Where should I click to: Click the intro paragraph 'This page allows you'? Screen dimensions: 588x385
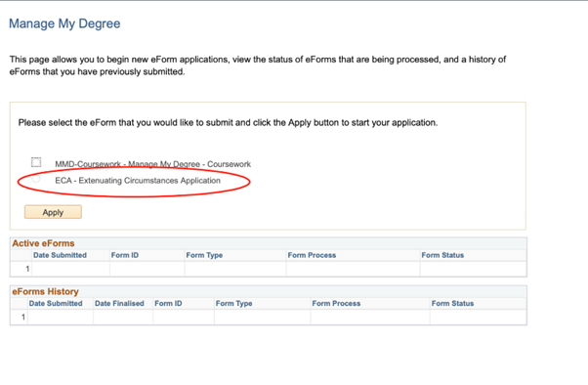tap(258, 65)
